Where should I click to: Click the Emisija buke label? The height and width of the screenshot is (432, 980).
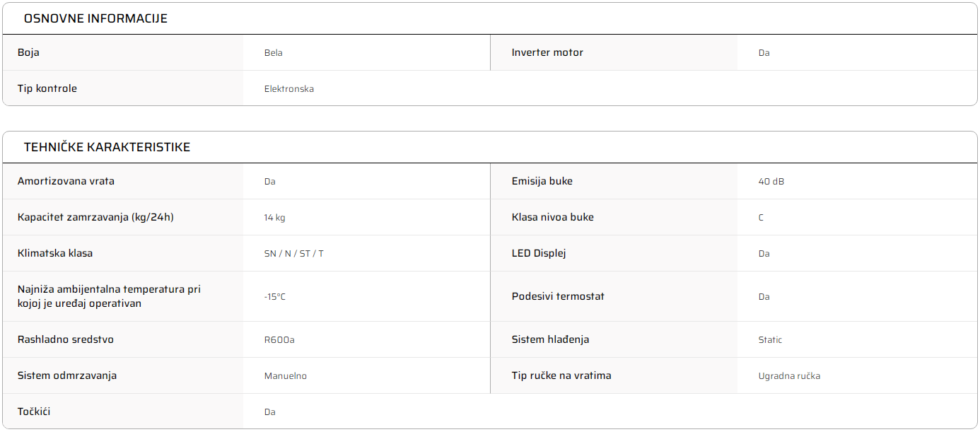542,181
